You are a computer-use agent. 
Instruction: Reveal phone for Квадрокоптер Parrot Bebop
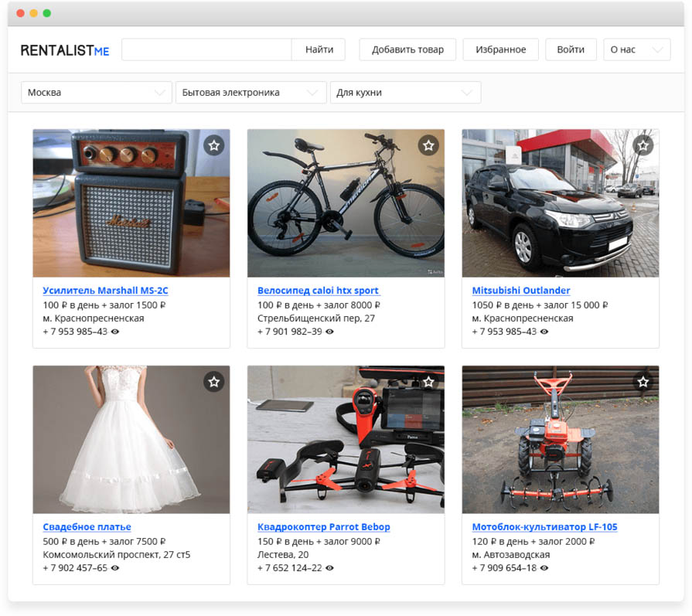coord(329,568)
